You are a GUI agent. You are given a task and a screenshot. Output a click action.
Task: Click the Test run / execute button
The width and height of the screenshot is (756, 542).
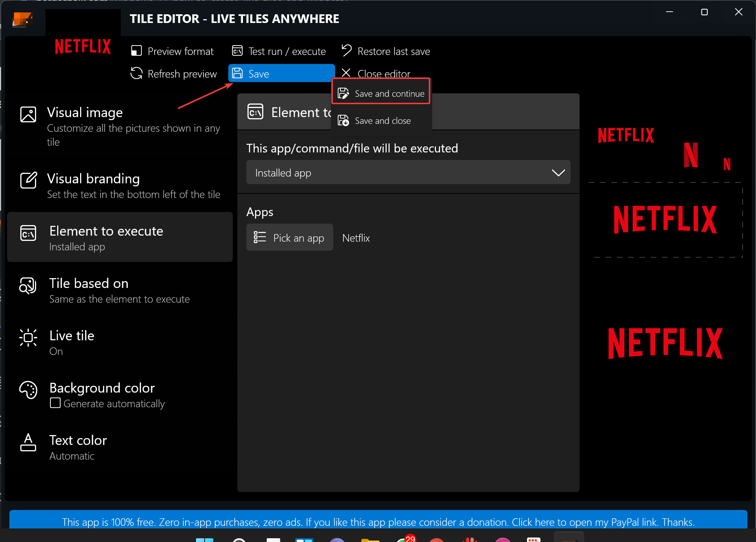coord(279,51)
